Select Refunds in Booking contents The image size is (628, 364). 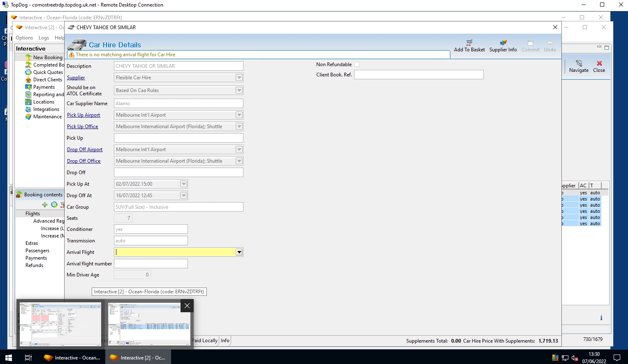(x=34, y=265)
